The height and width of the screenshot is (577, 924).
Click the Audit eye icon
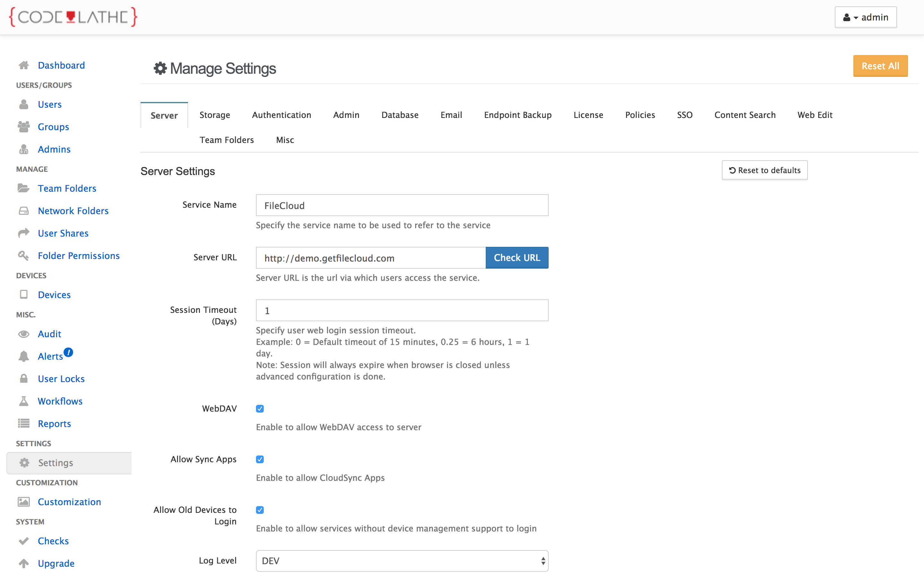(24, 334)
